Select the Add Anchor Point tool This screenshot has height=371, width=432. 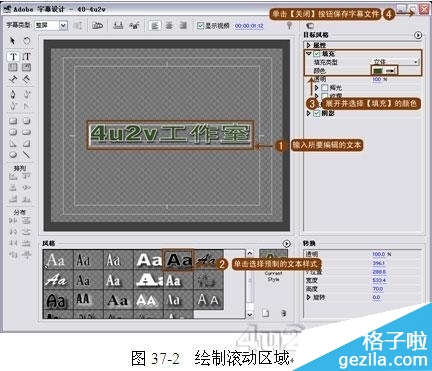pos(26,94)
